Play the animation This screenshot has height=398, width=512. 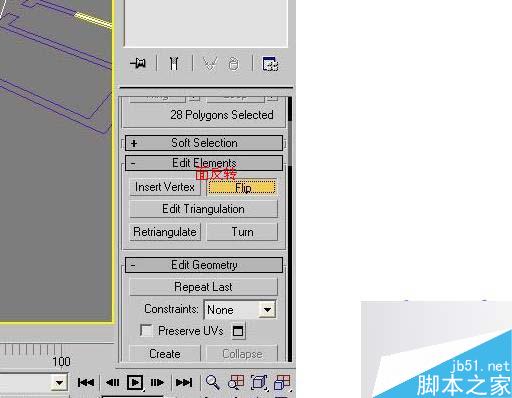coord(135,382)
